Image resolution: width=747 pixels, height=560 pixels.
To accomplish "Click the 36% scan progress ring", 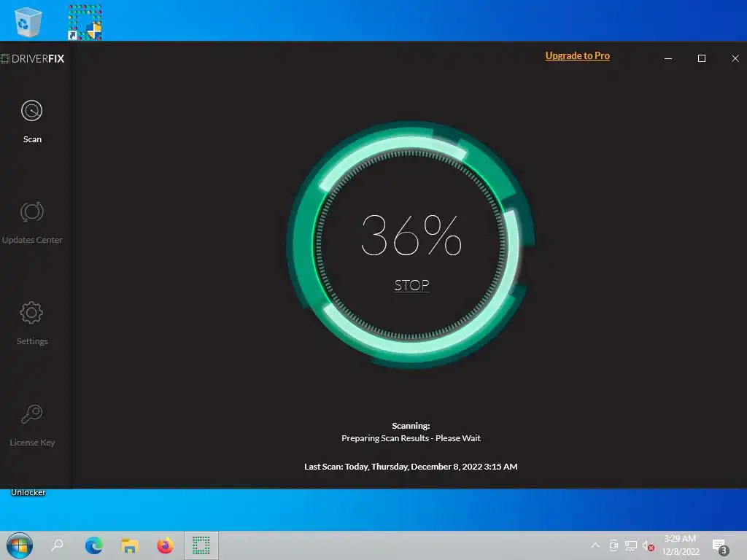I will [411, 244].
